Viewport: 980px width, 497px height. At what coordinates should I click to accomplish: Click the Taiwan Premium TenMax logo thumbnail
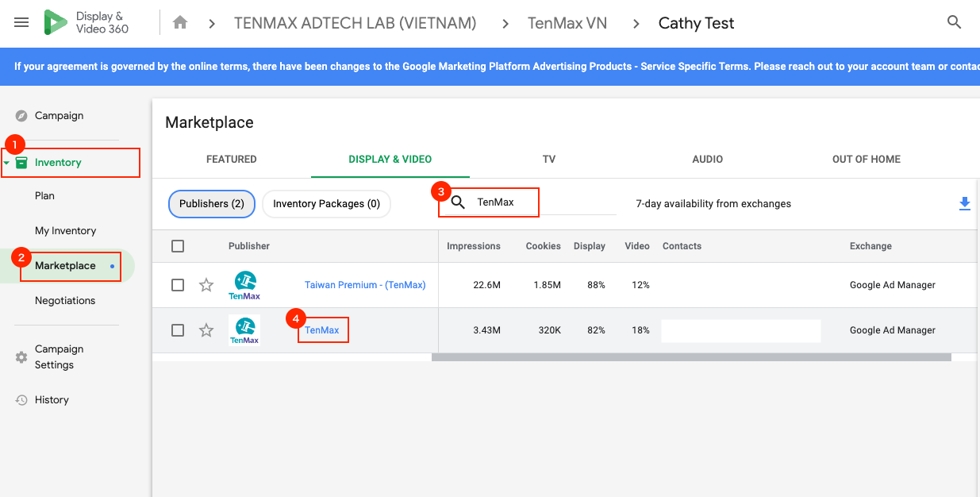click(244, 285)
